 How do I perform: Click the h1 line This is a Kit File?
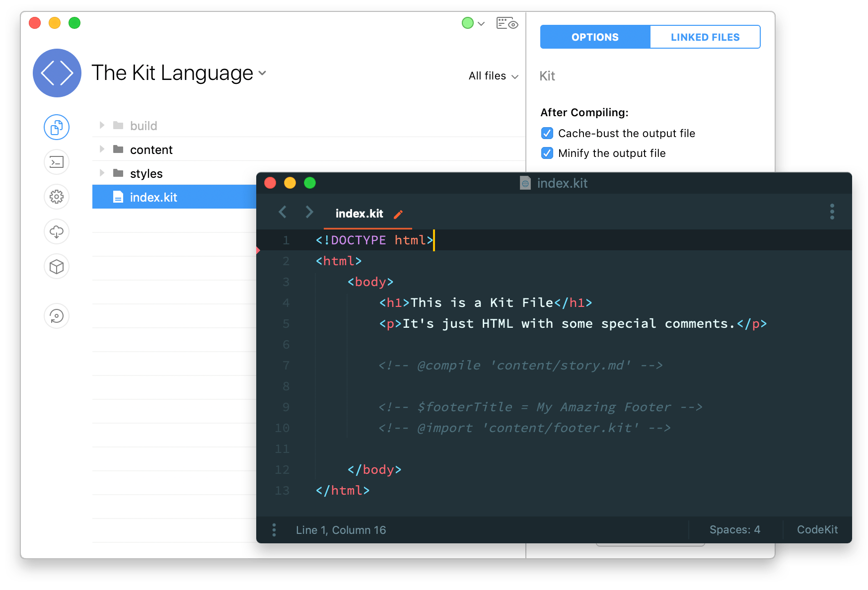click(x=486, y=303)
